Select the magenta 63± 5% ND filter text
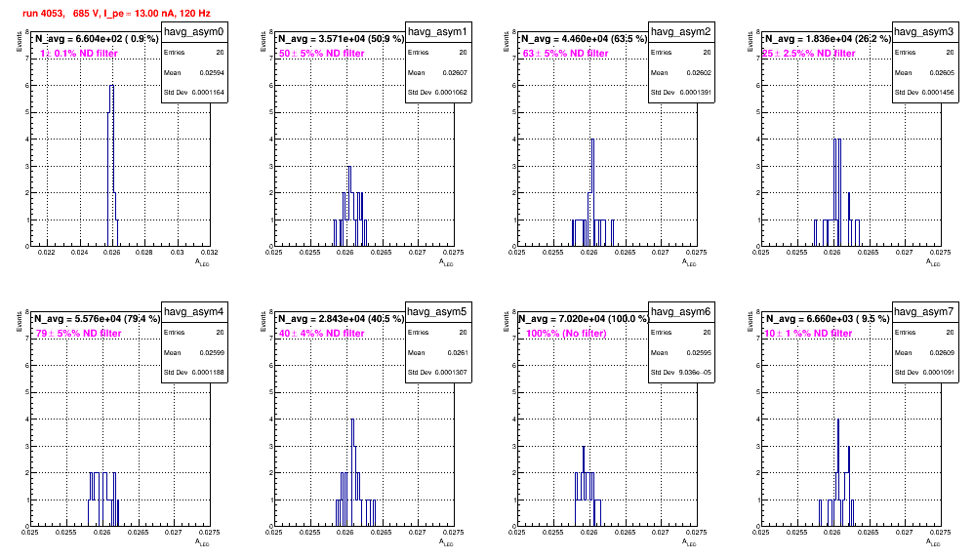 (x=565, y=54)
